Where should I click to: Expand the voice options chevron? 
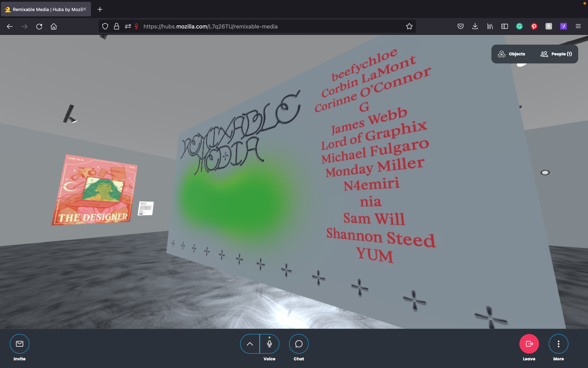tap(250, 344)
